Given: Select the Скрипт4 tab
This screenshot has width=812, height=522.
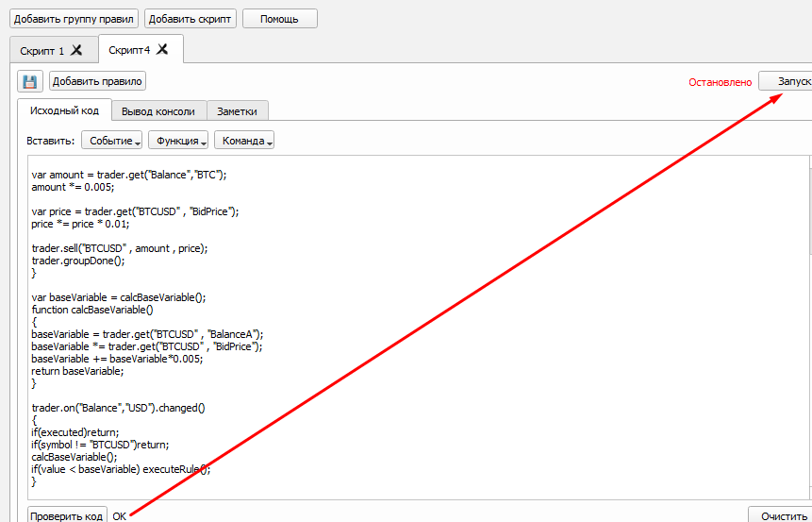Looking at the screenshot, I should [x=129, y=50].
